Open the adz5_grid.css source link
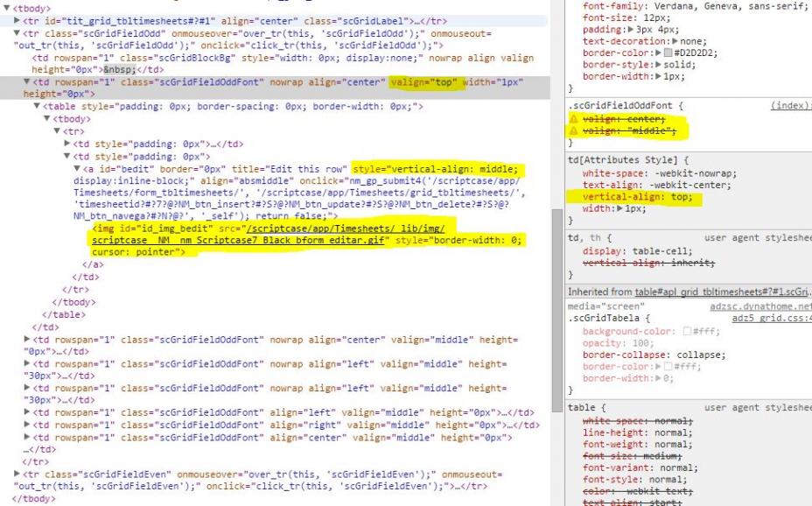Viewport: 812px width, 506px height. click(770, 320)
